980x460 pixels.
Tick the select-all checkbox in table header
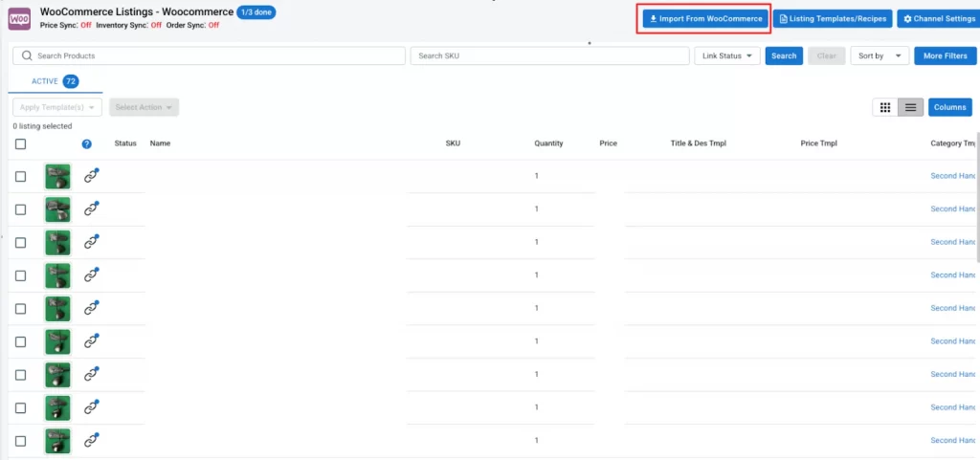click(21, 143)
